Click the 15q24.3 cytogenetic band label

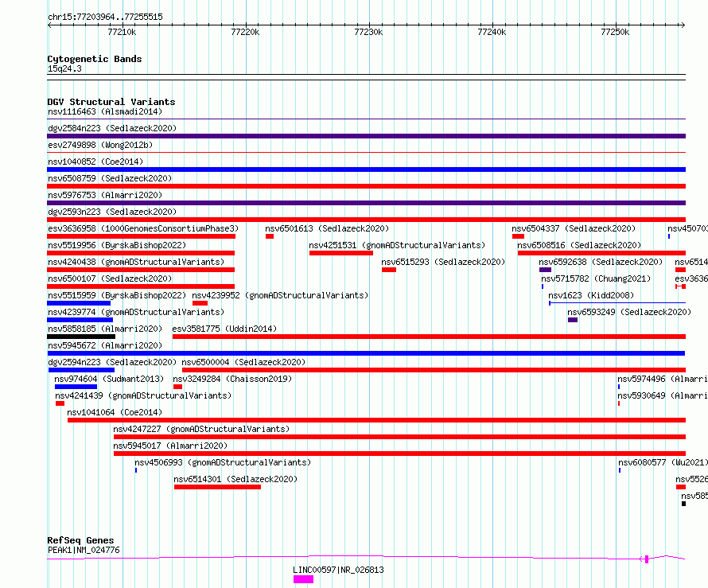[x=64, y=68]
